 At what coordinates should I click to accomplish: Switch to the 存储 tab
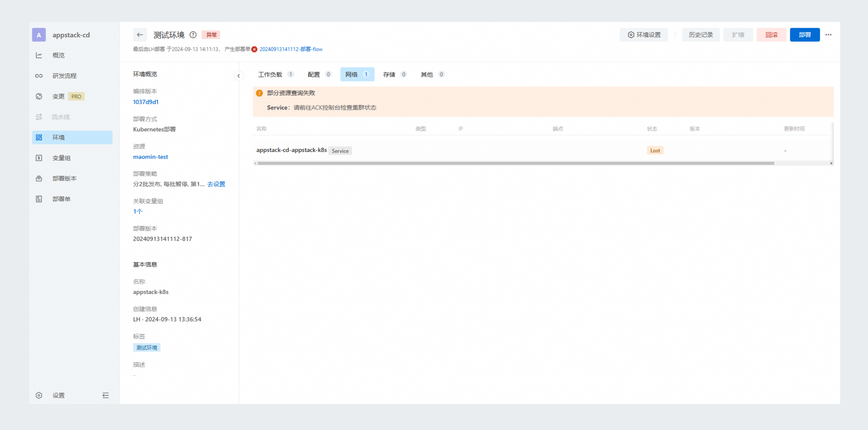pos(395,74)
